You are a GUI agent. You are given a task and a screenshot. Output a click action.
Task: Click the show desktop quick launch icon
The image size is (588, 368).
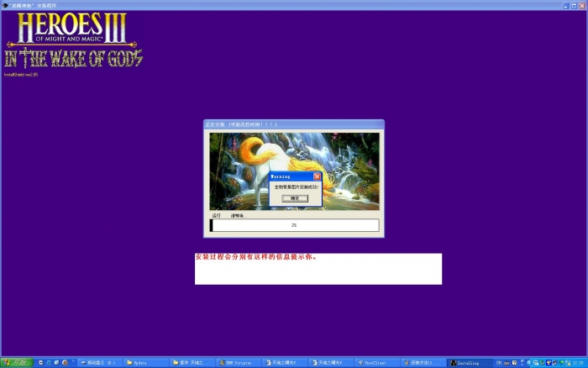(56, 363)
